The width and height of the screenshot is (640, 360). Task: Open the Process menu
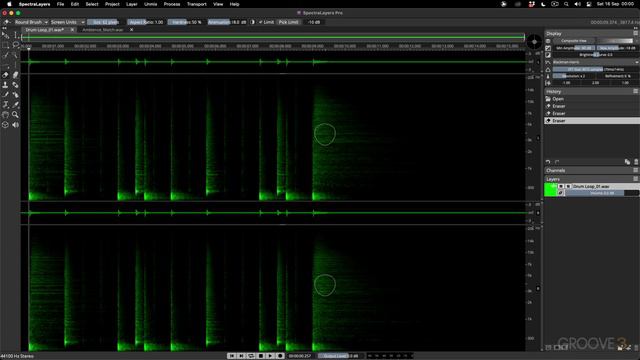[172, 4]
